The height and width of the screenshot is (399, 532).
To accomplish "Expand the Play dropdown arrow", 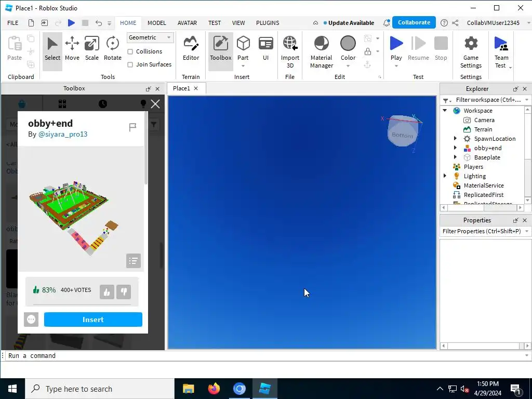I will (396, 66).
